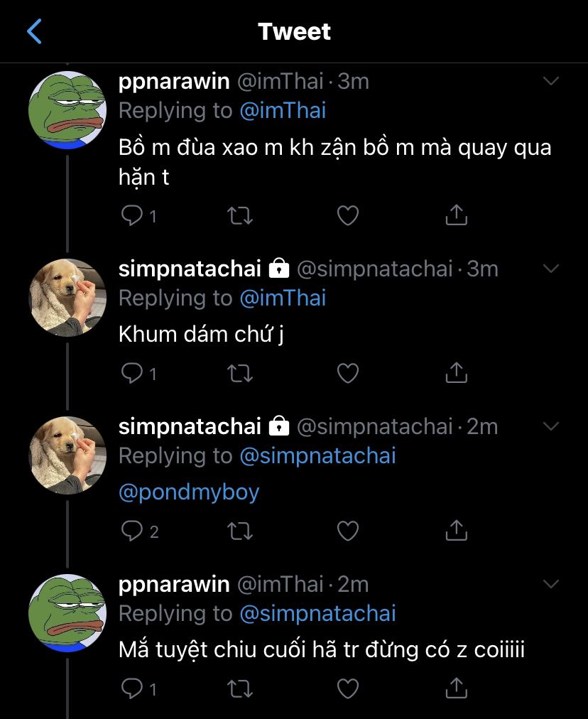Open options chevron on first ppnarawin tweet
Screen dimensions: 588x719
pos(551,81)
